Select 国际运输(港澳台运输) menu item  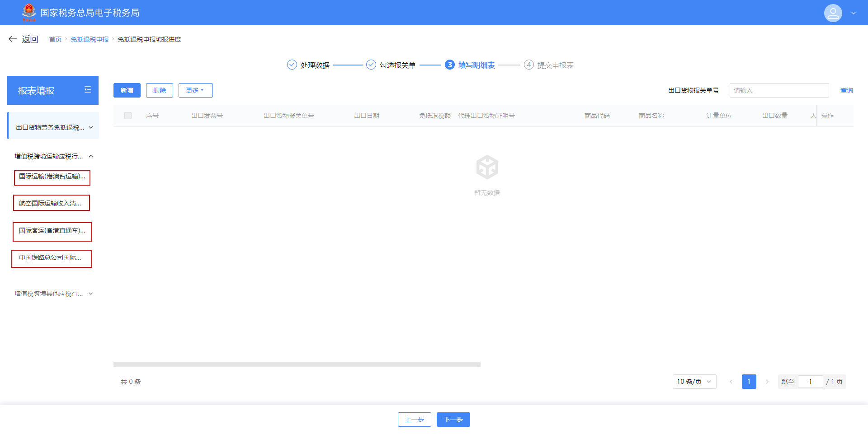click(52, 177)
